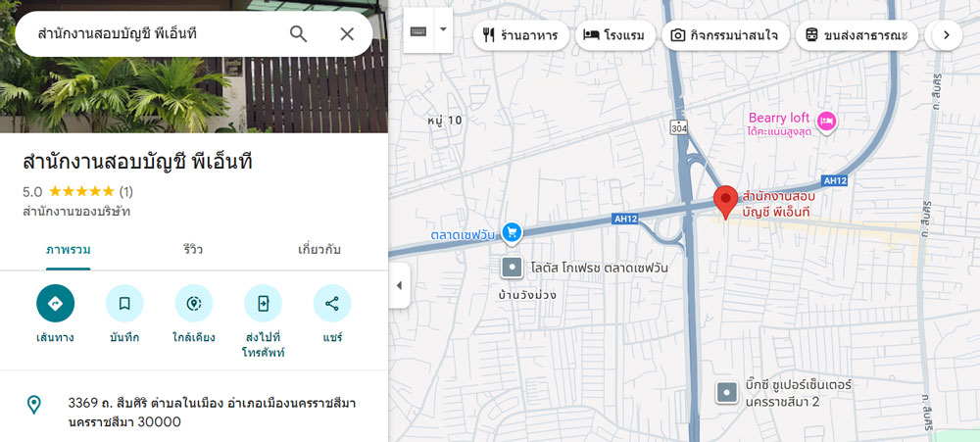Viewport: 980px width, 442px height.
Task: Switch to the เกี่ยวกับ tab
Action: 318,249
